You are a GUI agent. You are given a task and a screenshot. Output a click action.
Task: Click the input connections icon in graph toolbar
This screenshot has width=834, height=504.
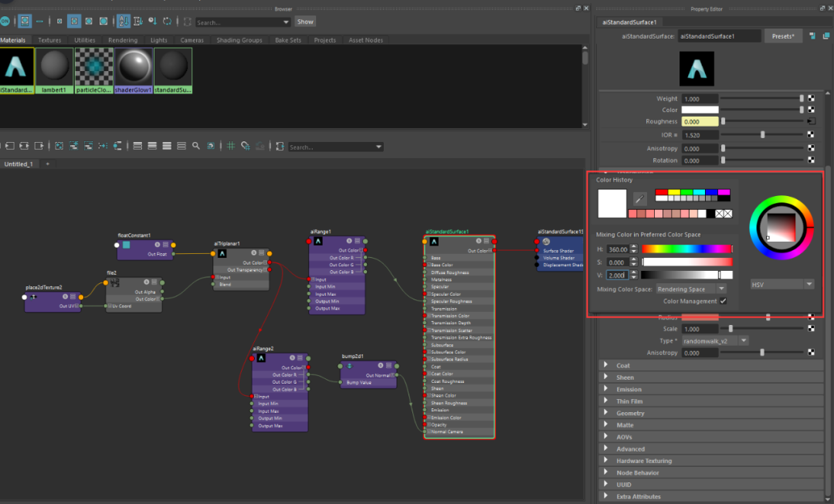coord(9,146)
